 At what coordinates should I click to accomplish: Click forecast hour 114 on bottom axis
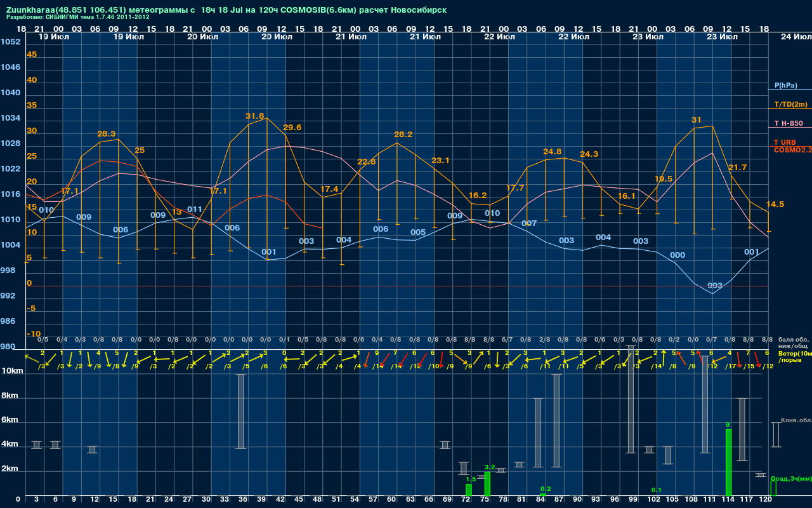728,500
